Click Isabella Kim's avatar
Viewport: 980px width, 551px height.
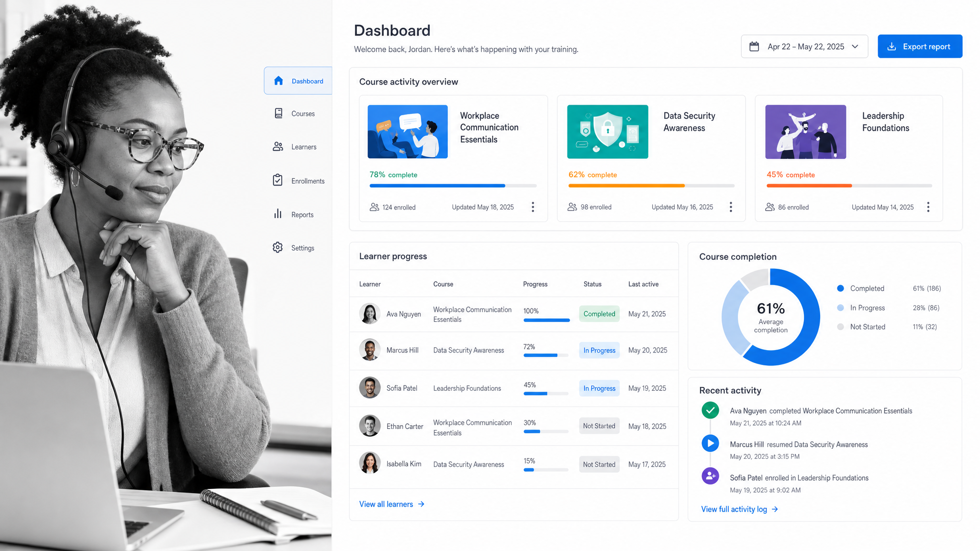(369, 463)
